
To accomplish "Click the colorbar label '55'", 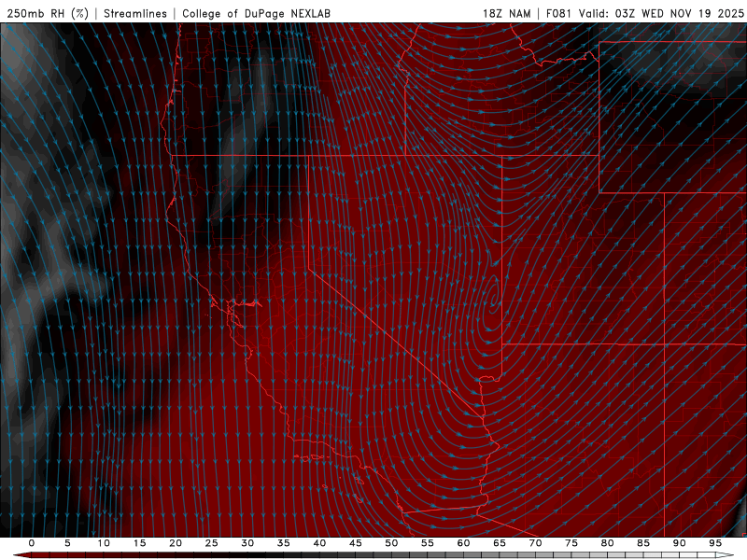I will [428, 543].
